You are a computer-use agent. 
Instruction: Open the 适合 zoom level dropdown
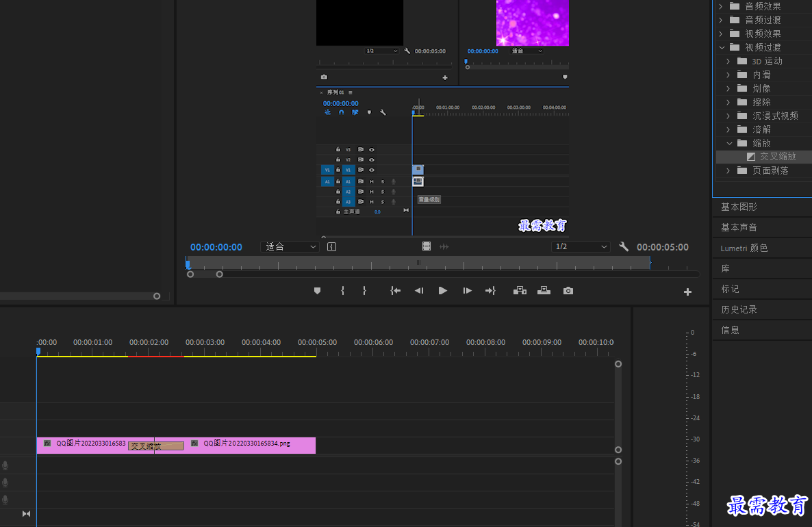tap(289, 247)
